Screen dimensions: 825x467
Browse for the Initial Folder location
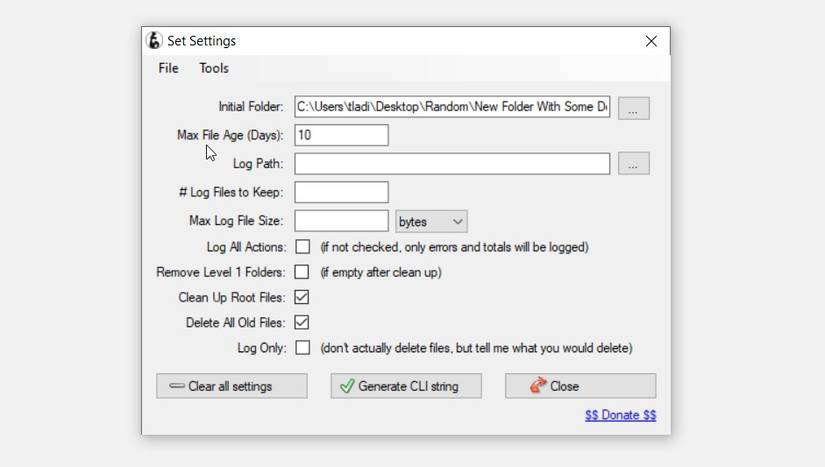633,108
